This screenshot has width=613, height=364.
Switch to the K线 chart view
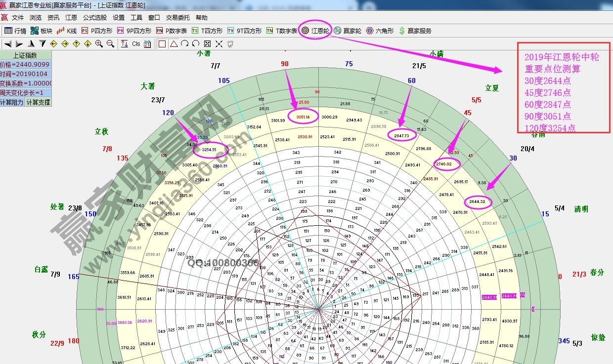point(67,31)
